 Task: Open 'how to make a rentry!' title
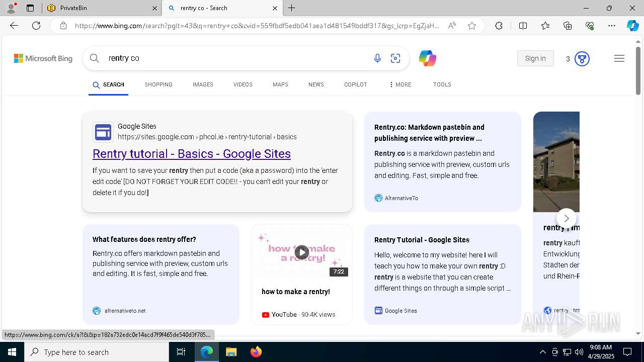point(296,292)
